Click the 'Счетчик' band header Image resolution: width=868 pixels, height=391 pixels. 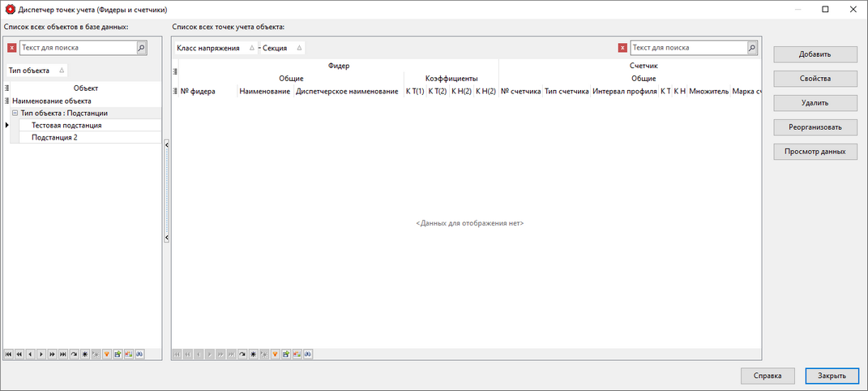pos(630,66)
